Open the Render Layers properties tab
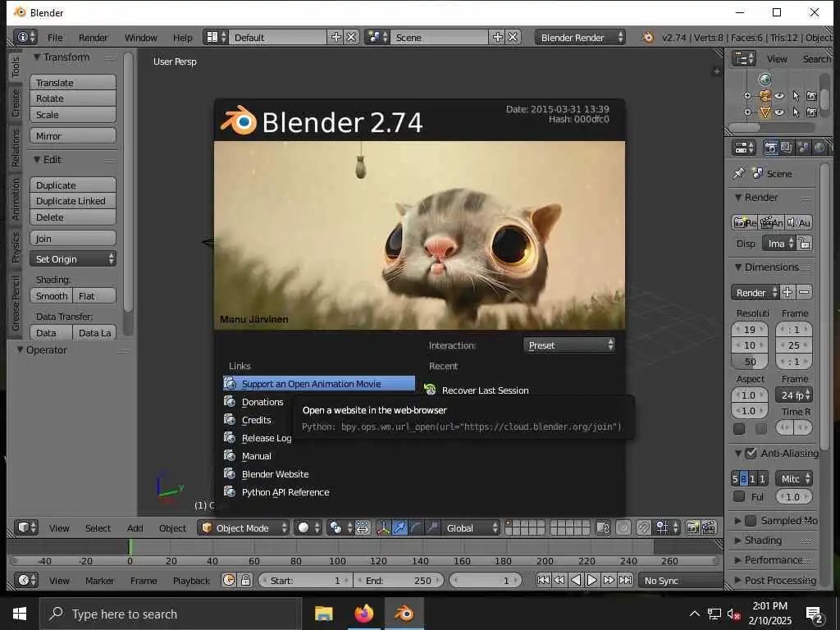The image size is (840, 630). (787, 148)
